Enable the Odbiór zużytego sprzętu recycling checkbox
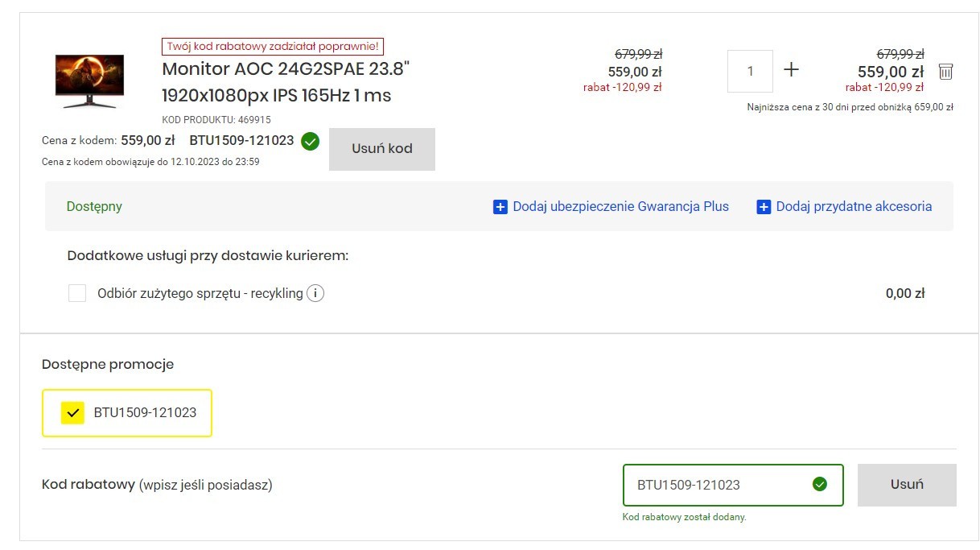 point(77,293)
